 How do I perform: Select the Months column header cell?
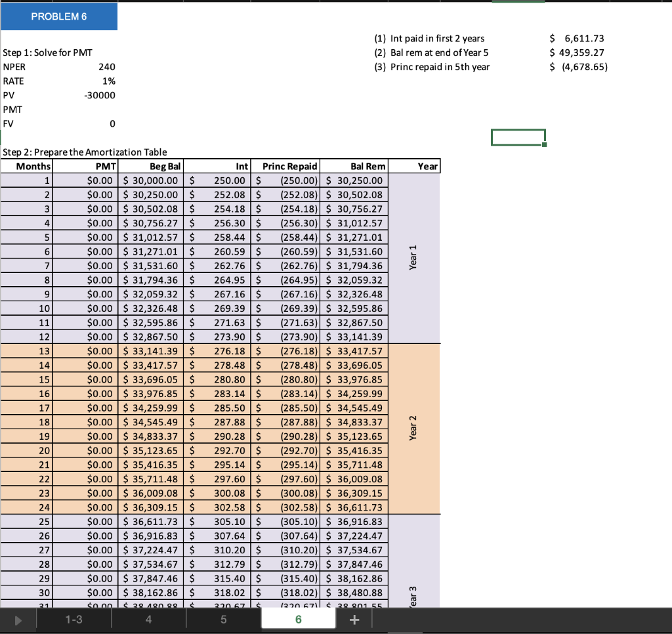28,166
